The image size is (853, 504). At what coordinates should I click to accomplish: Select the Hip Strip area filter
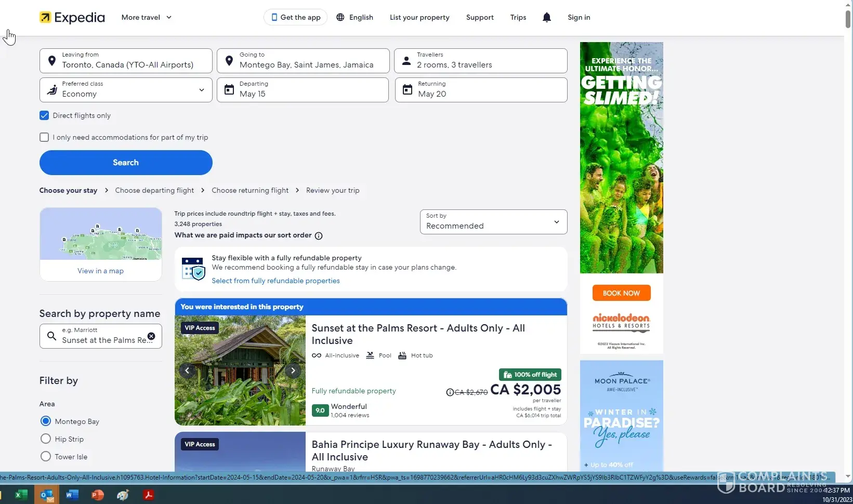(x=46, y=439)
